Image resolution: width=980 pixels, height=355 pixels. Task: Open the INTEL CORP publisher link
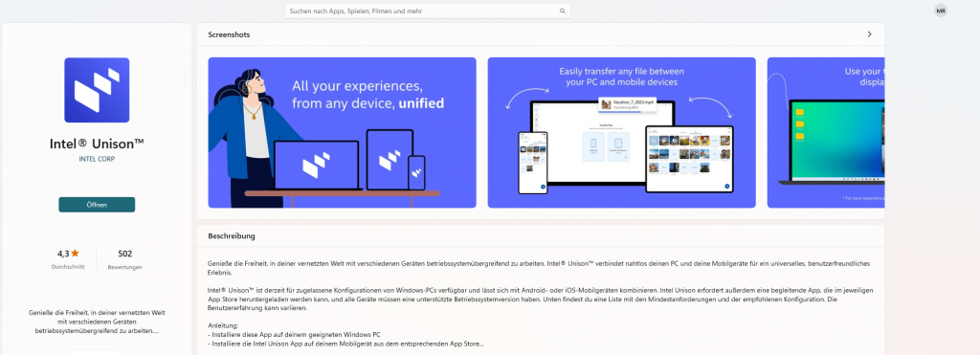tap(97, 159)
